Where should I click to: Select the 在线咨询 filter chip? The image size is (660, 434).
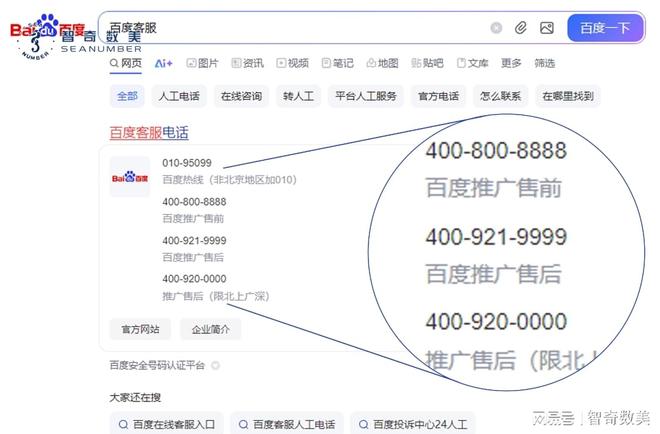240,97
